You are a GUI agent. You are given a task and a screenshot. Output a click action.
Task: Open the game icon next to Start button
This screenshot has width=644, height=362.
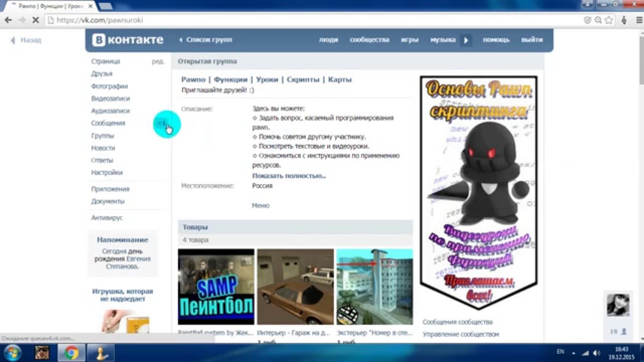(42, 352)
